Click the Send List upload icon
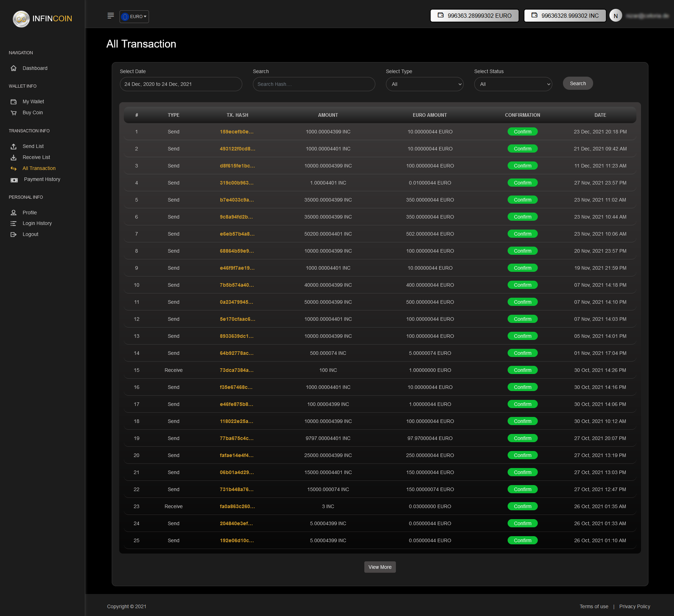This screenshot has height=616, width=674. tap(13, 147)
